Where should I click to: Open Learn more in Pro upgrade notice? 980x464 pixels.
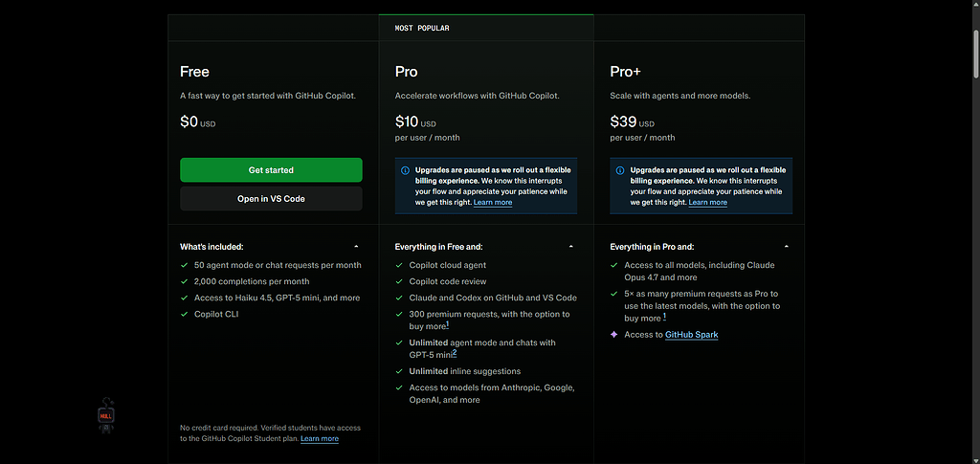tap(493, 202)
